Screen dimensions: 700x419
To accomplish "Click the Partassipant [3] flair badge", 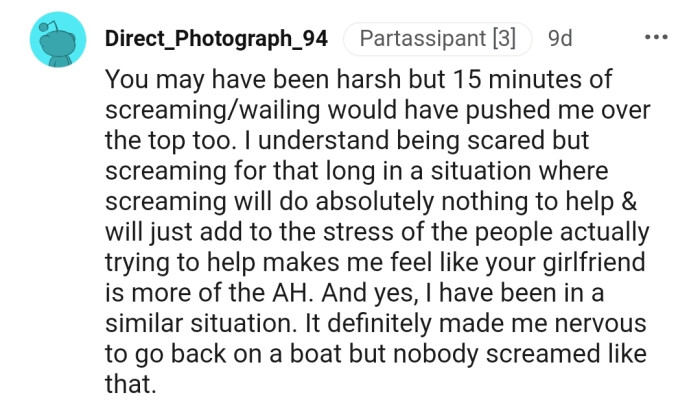I will coord(437,40).
